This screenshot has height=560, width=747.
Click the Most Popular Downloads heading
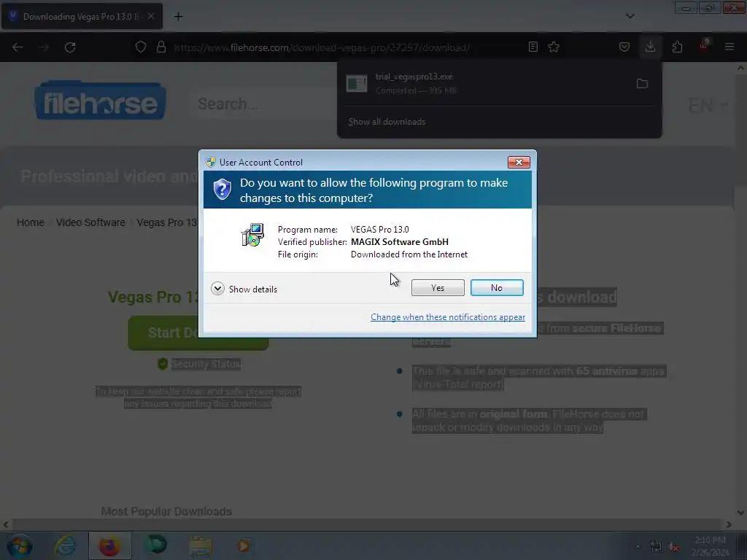(x=166, y=511)
